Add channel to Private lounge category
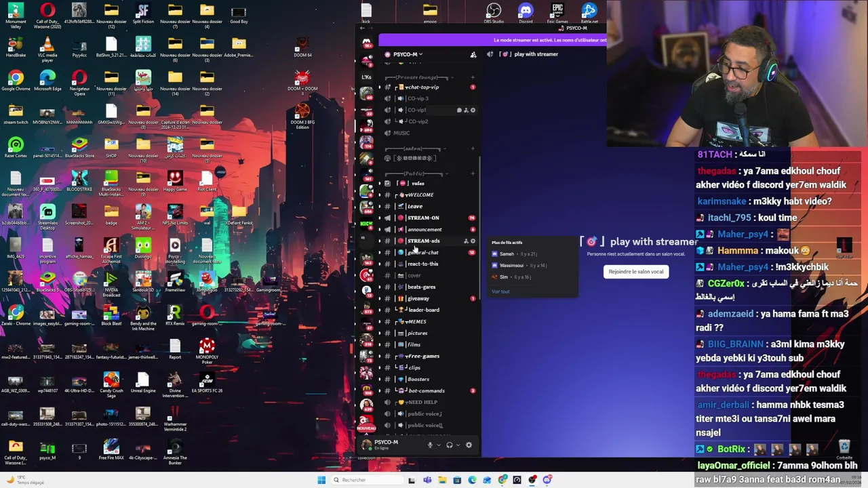The width and height of the screenshot is (868, 488). 473,77
